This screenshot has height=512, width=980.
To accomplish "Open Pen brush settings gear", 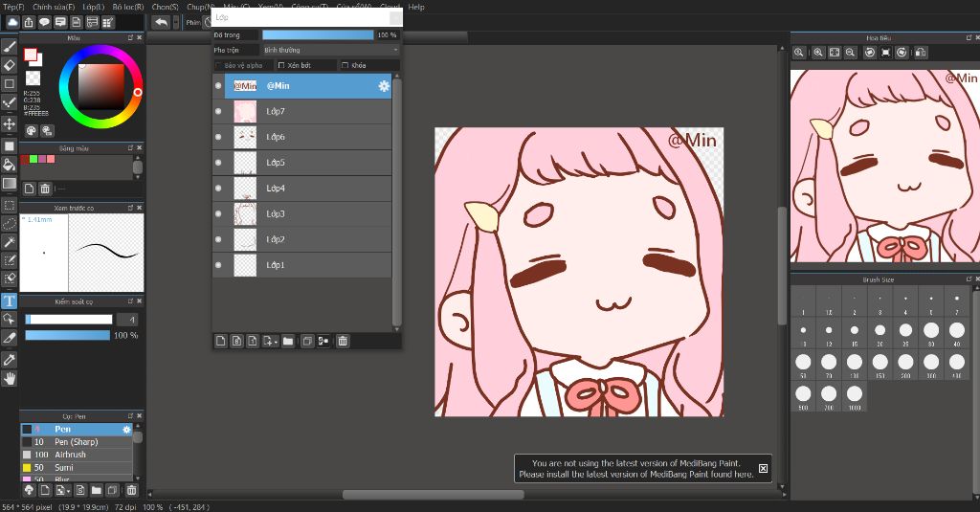I will (x=127, y=430).
